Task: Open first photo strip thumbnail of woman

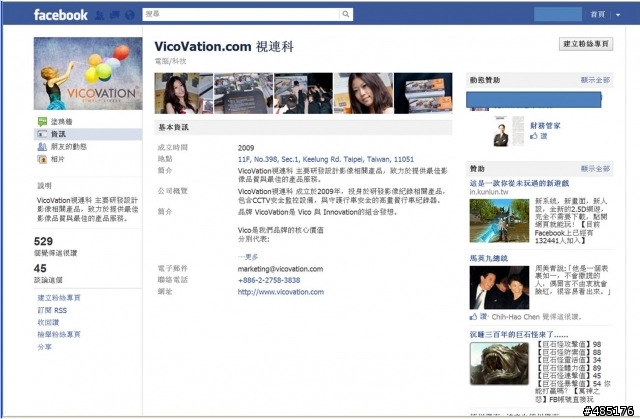Action: [x=184, y=93]
